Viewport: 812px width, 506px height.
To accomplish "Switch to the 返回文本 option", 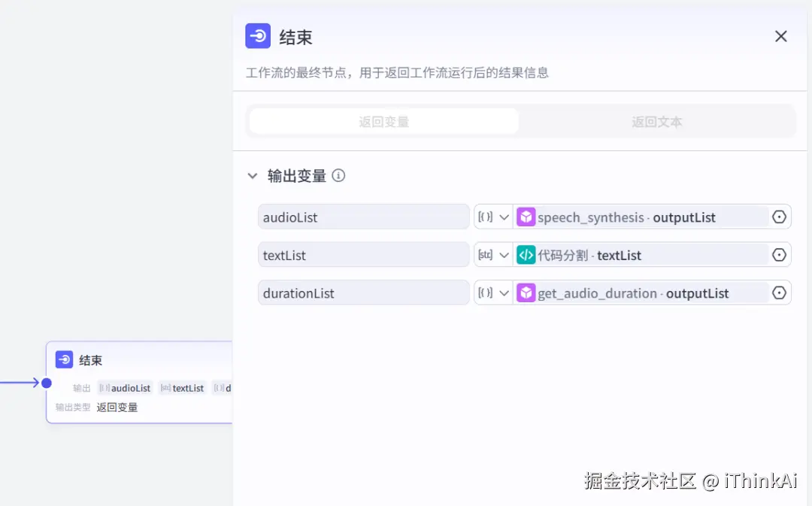I will (x=656, y=120).
